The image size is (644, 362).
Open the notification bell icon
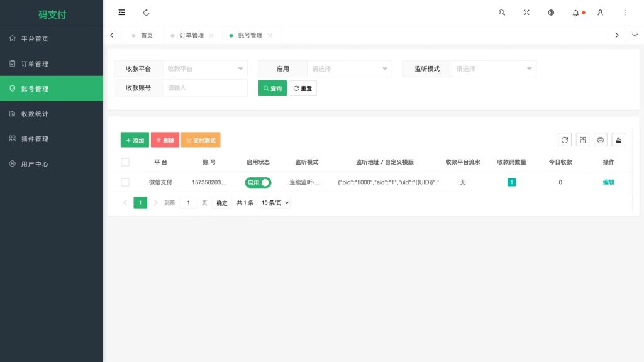(x=575, y=13)
